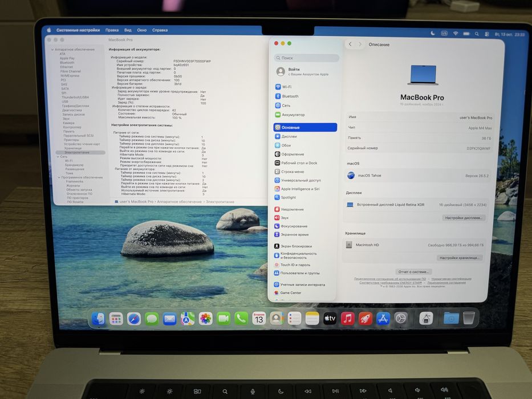This screenshot has height=399, width=532.
Task: Click Имя row with user's MacBook Pro
Action: (420, 117)
